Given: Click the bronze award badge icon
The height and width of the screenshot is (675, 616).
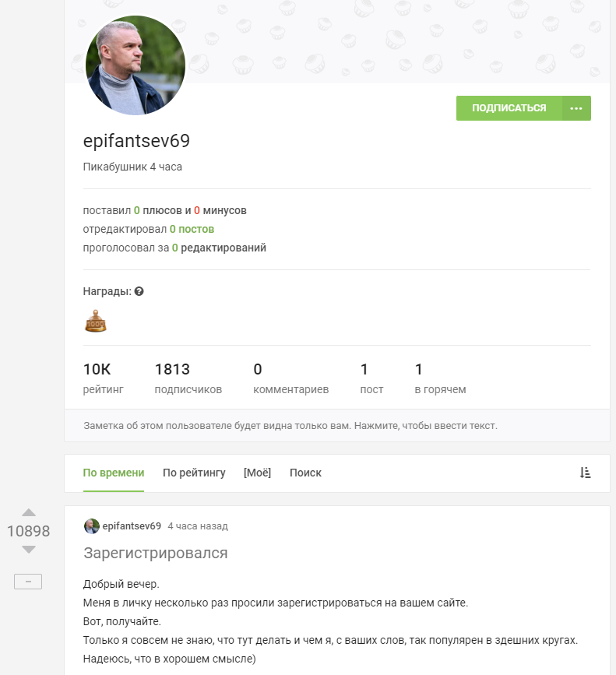Looking at the screenshot, I should [x=95, y=320].
